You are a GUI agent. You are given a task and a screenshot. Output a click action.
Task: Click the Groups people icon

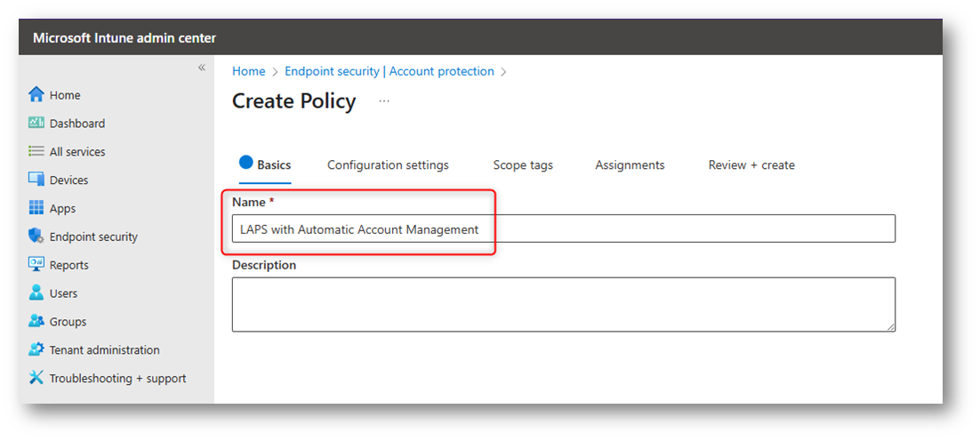point(36,321)
